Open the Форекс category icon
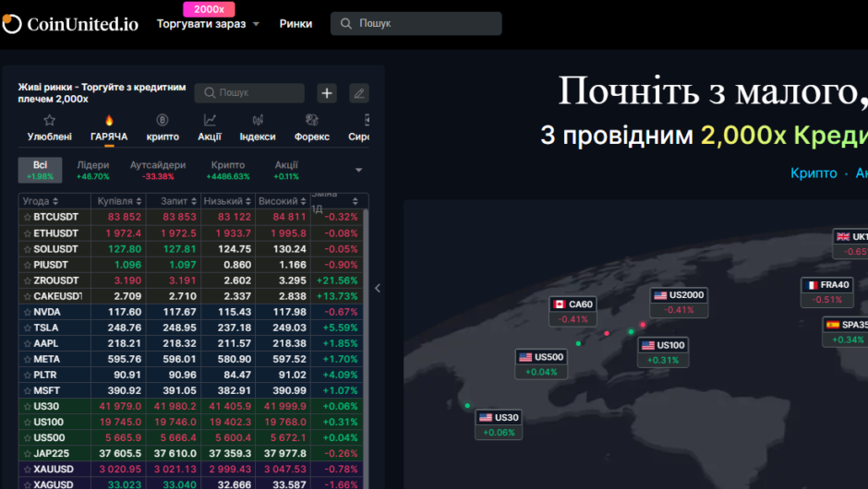Image resolution: width=868 pixels, height=489 pixels. click(312, 127)
